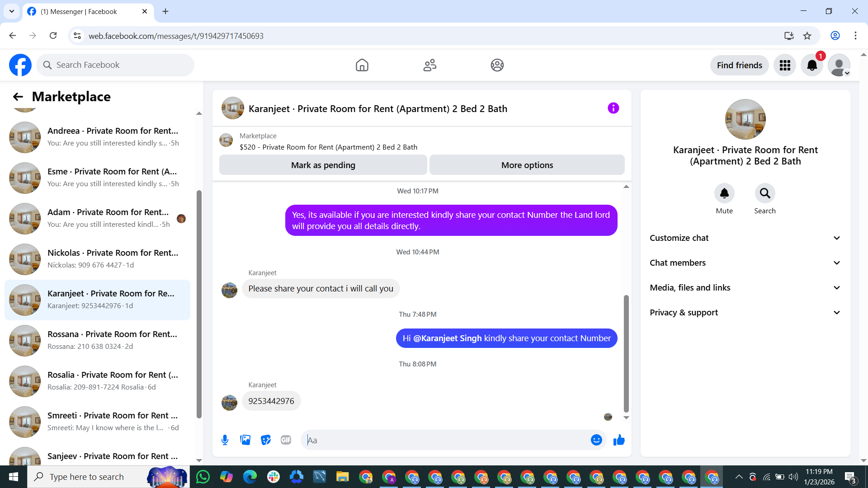Viewport: 868px width, 488px height.
Task: Open the sticker picker icon
Action: pos(266,440)
